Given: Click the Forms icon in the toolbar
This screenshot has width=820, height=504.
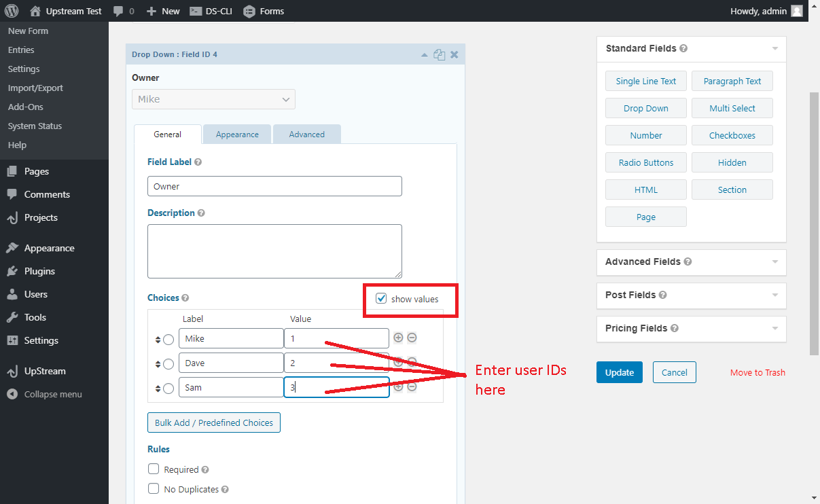Looking at the screenshot, I should [248, 11].
